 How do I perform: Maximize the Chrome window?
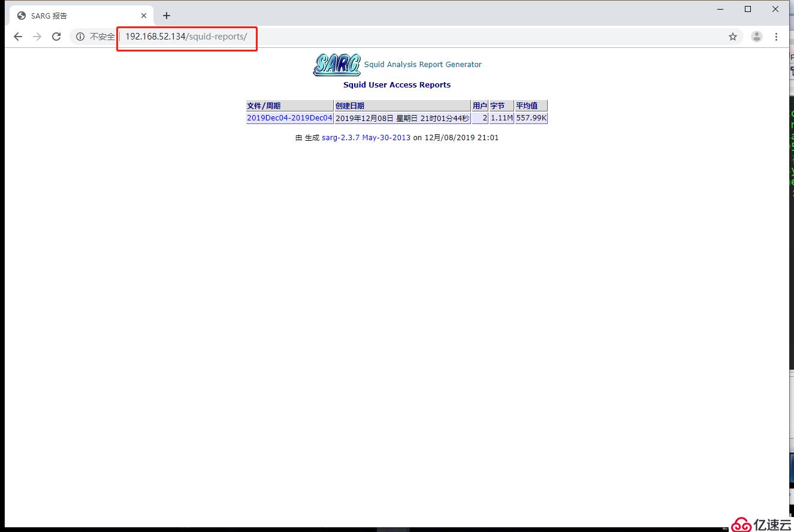(748, 9)
